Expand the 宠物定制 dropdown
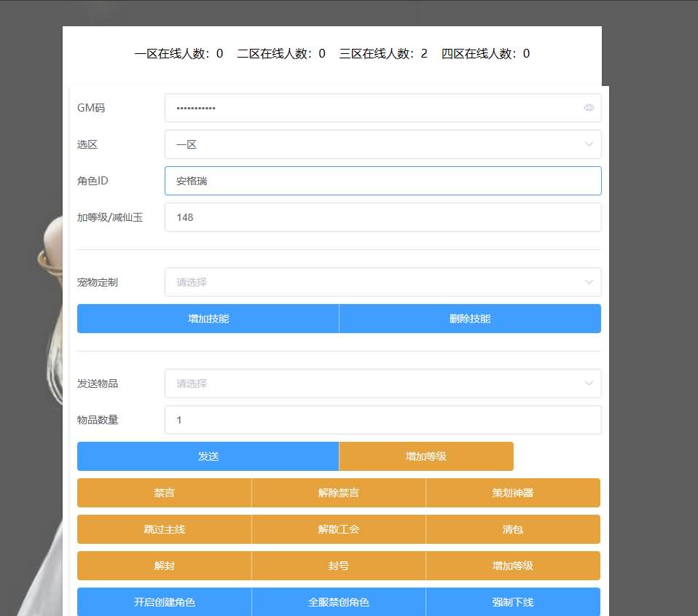Image resolution: width=698 pixels, height=616 pixels. 383,282
